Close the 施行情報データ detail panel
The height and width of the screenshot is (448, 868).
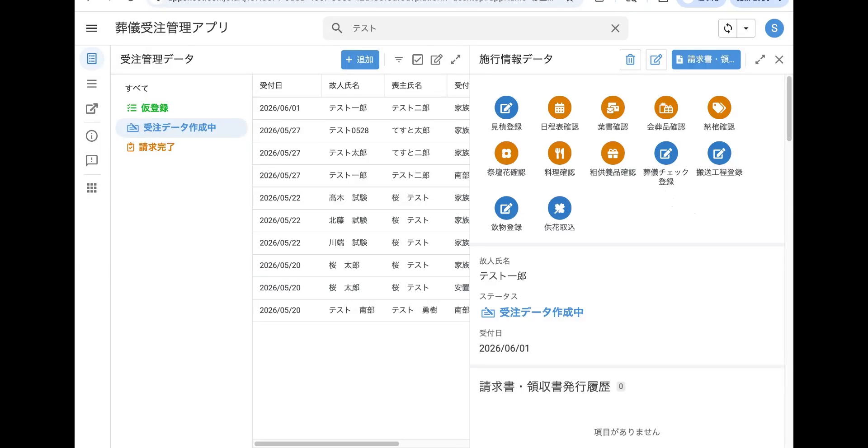[779, 60]
